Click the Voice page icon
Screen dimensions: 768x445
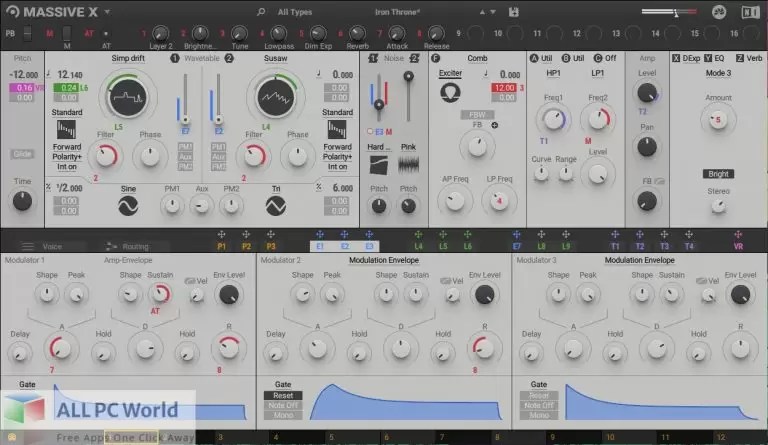(27, 246)
